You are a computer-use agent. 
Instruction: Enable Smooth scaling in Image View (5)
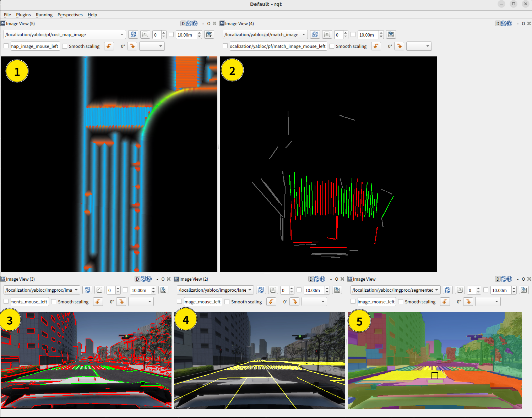(x=65, y=46)
